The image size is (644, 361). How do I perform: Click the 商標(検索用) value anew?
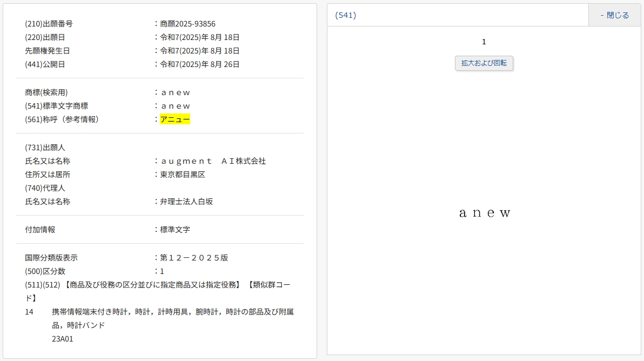pos(175,92)
